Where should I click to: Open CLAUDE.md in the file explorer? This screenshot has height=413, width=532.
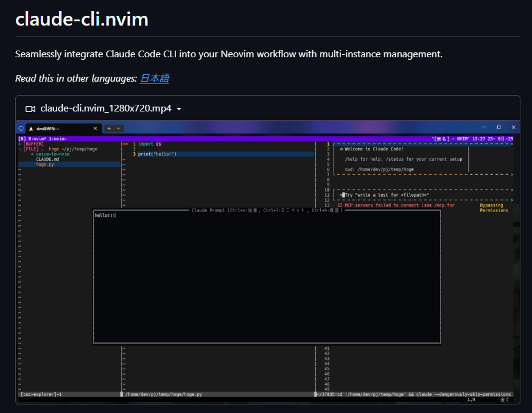[x=47, y=159]
